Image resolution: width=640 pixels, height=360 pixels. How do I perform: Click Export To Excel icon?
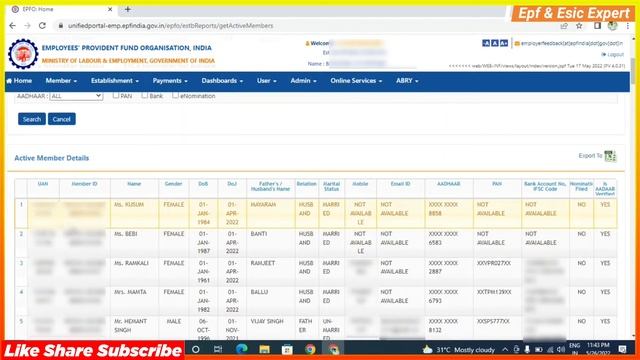tap(610, 156)
